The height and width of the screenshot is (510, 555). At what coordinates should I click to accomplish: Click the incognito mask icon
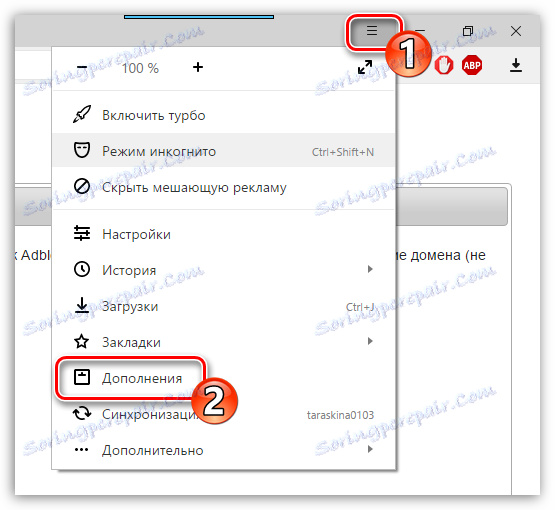pos(82,150)
